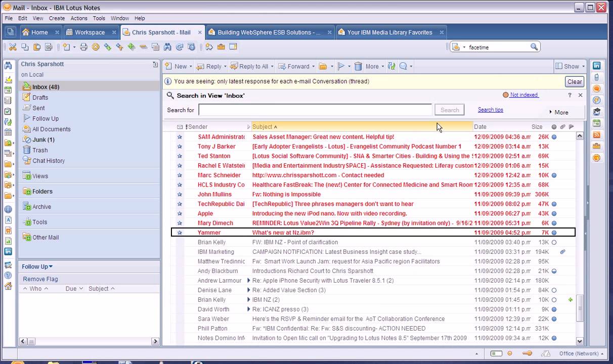The image size is (613, 364).
Task: Toggle the star for the Yammer message
Action: click(180, 233)
